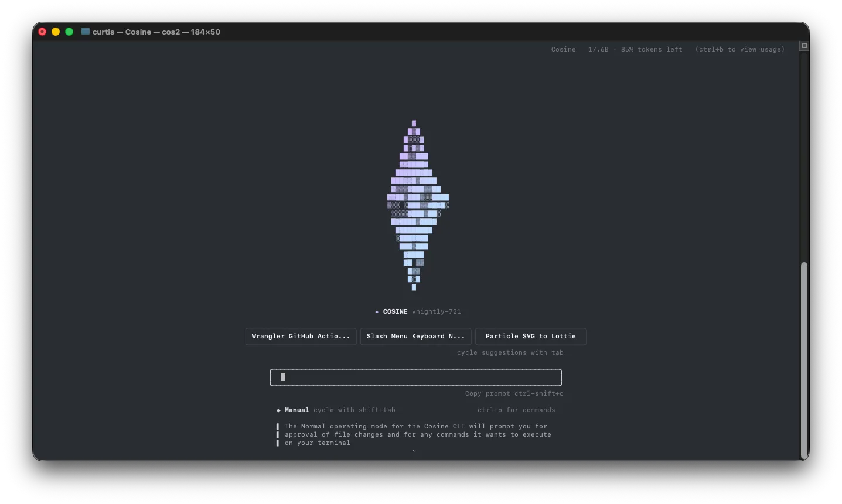Click the ctrl+p for commands hint
Screen dimensions: 842x504
click(x=516, y=410)
